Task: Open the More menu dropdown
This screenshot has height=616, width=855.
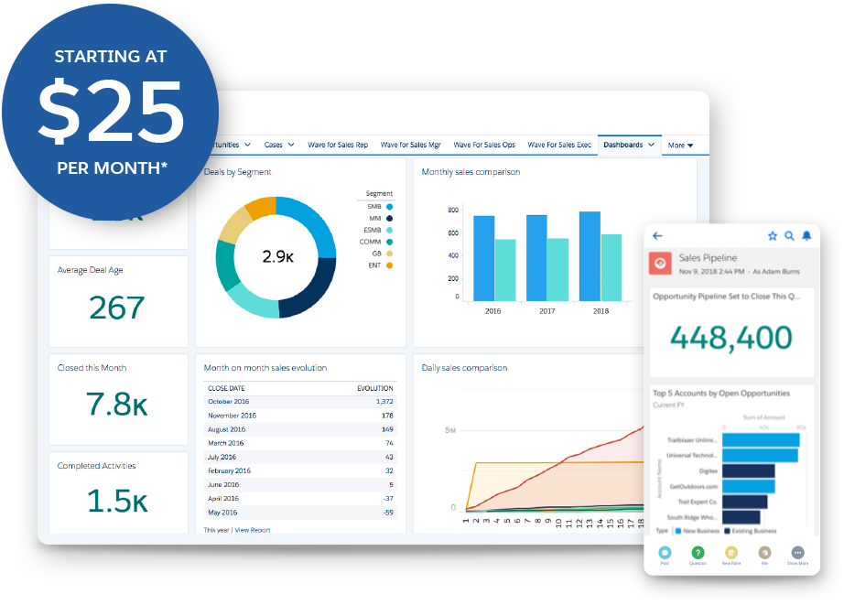Action: tap(680, 146)
